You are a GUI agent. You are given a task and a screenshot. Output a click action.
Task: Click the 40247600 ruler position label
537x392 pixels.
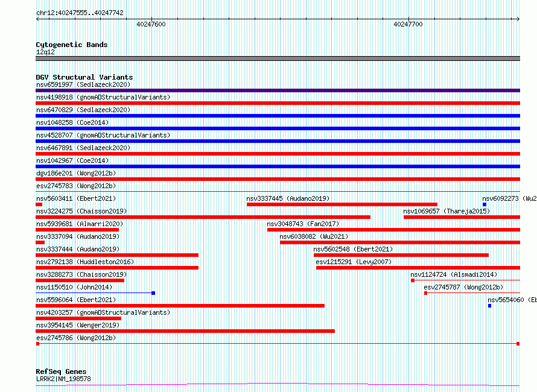(151, 24)
